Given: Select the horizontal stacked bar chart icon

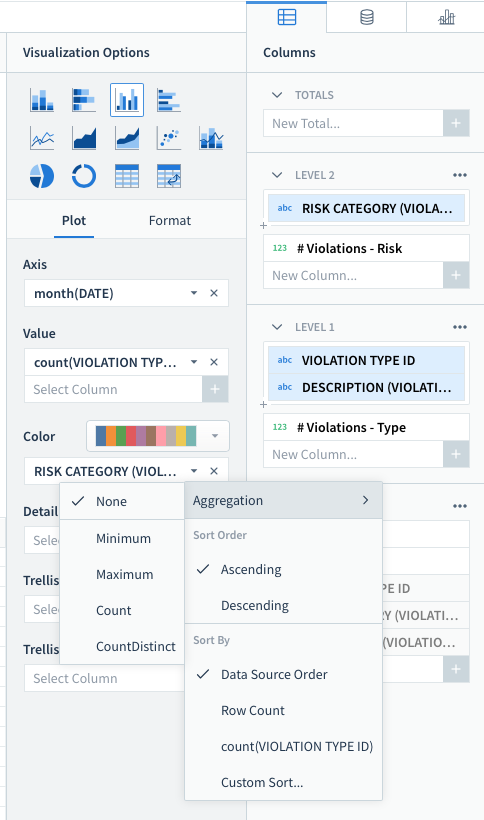Looking at the screenshot, I should pyautogui.click(x=84, y=100).
